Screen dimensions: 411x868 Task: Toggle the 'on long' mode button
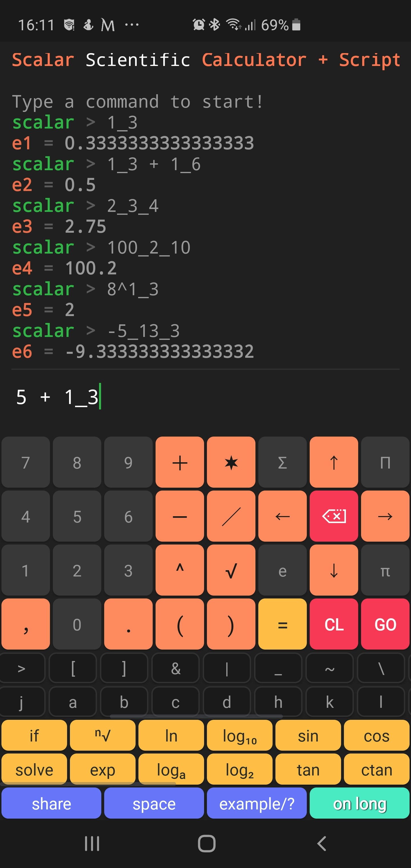click(x=359, y=803)
